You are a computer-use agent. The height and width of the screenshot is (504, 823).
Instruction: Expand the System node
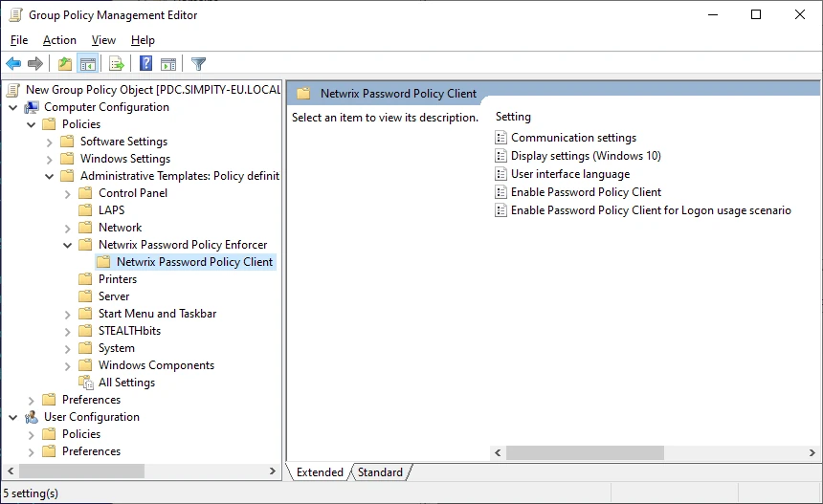coord(67,349)
